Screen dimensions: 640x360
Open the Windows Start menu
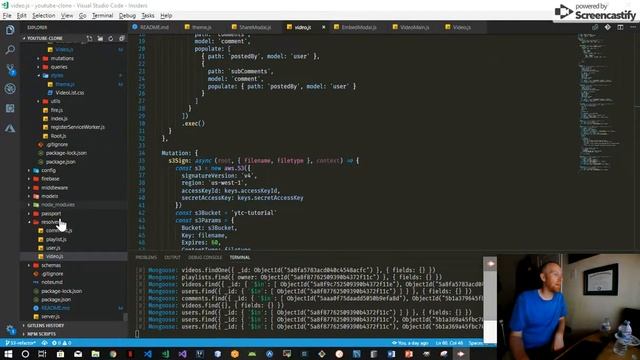pos(8,354)
